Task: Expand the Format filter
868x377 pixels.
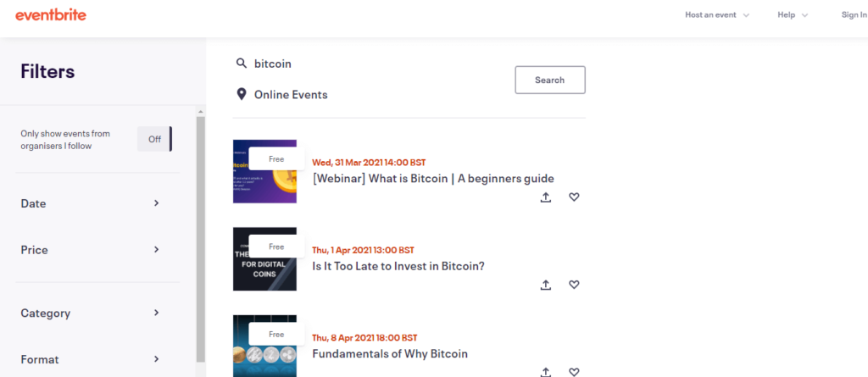Action: [90, 359]
